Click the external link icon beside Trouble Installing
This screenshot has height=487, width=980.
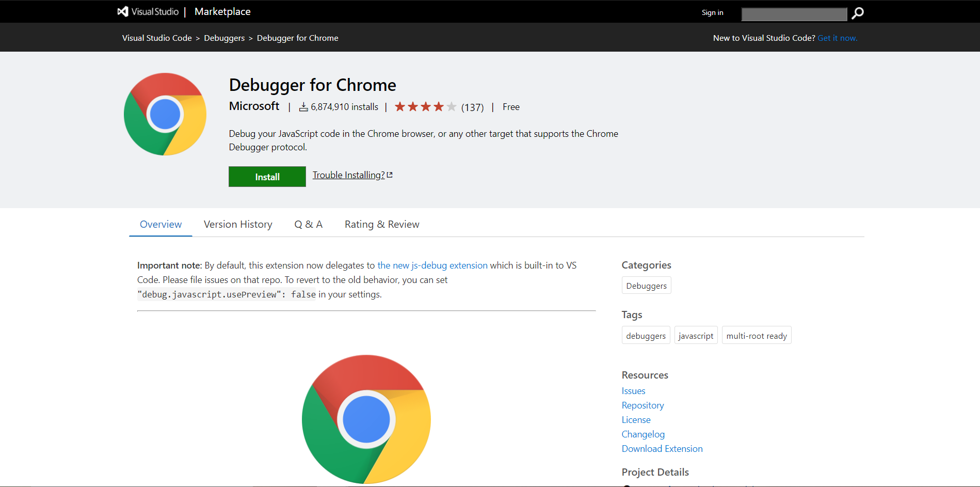(390, 175)
